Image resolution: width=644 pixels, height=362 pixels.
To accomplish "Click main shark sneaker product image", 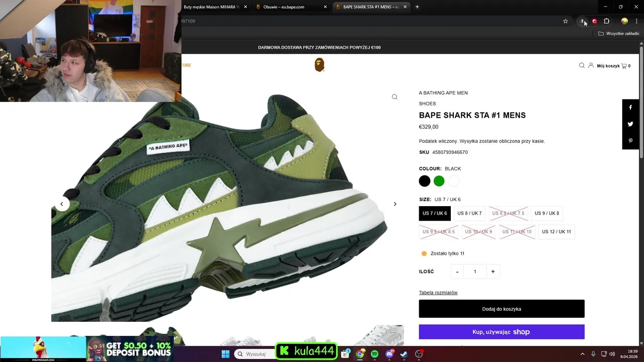I will click(227, 204).
